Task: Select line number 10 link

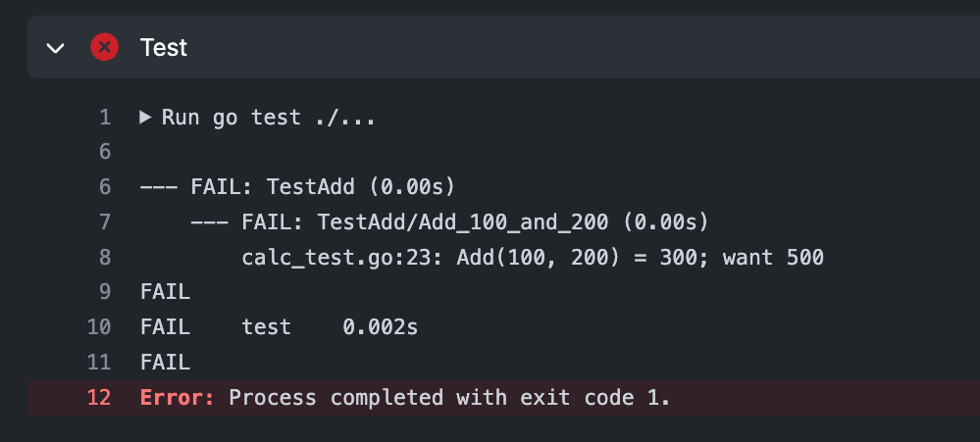Action: [99, 326]
